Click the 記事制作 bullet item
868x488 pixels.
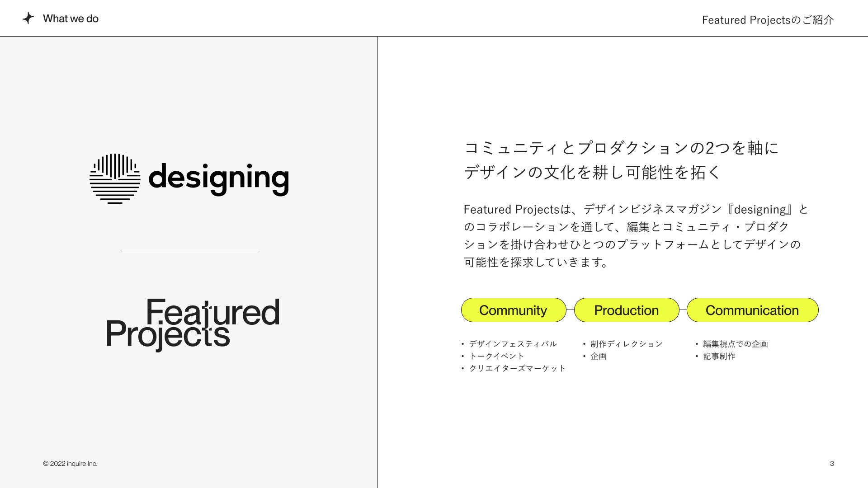tap(719, 356)
